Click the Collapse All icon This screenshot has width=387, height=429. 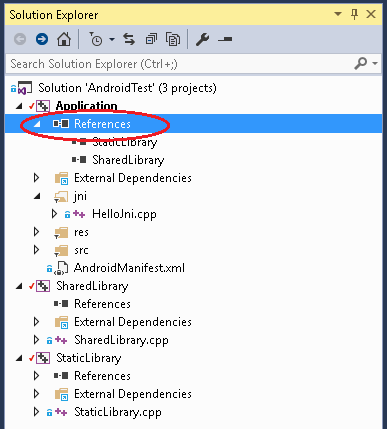(x=151, y=39)
